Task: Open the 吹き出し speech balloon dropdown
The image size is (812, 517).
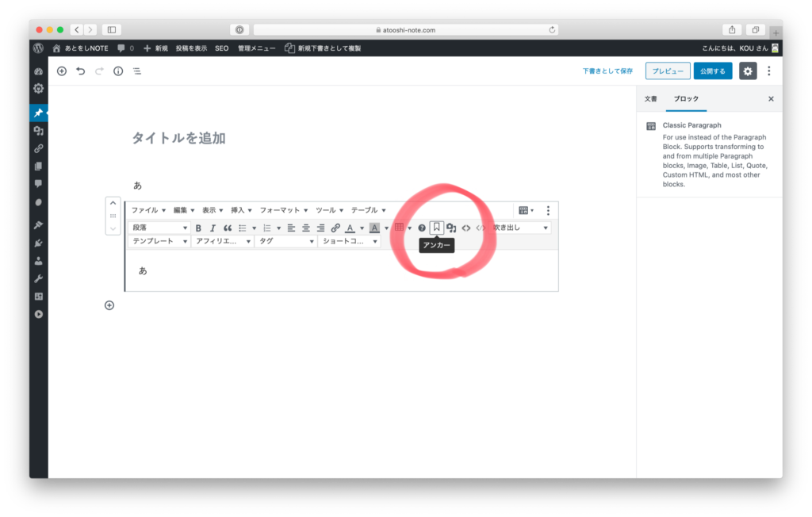Action: (x=519, y=228)
